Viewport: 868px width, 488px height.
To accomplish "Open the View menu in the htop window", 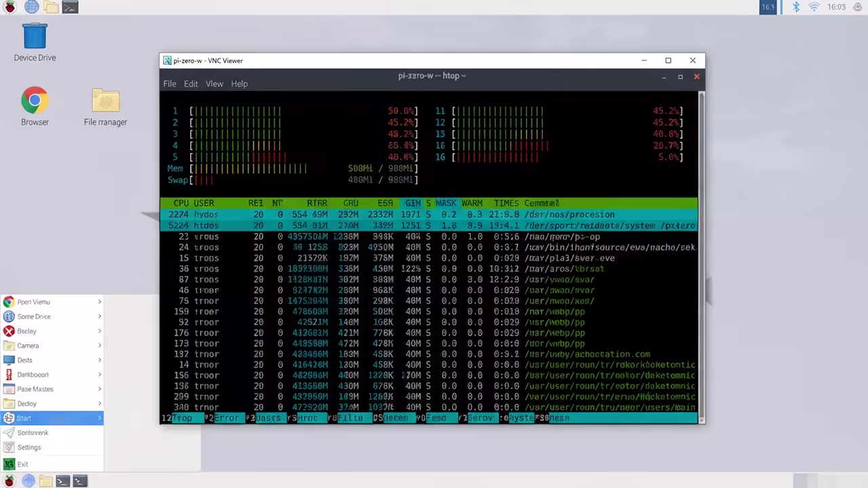I will pyautogui.click(x=214, y=83).
